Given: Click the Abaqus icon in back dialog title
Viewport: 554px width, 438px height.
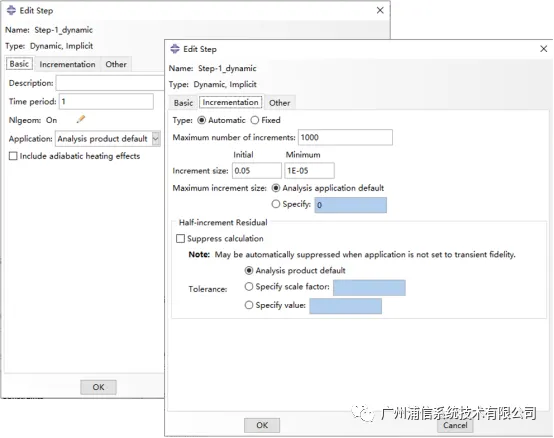Looking at the screenshot, I should (x=11, y=10).
